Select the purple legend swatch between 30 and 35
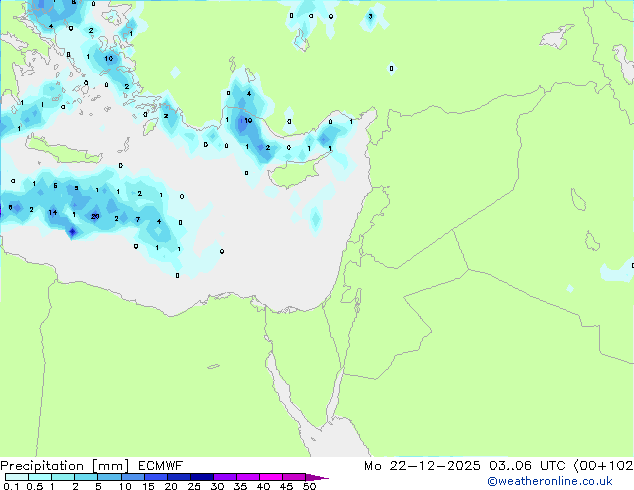 click(x=225, y=477)
